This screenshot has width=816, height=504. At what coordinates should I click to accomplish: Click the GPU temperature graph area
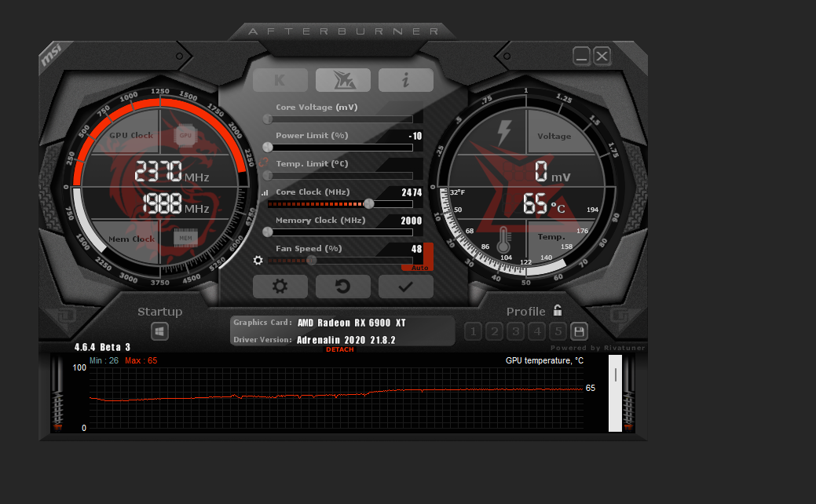pyautogui.click(x=336, y=399)
